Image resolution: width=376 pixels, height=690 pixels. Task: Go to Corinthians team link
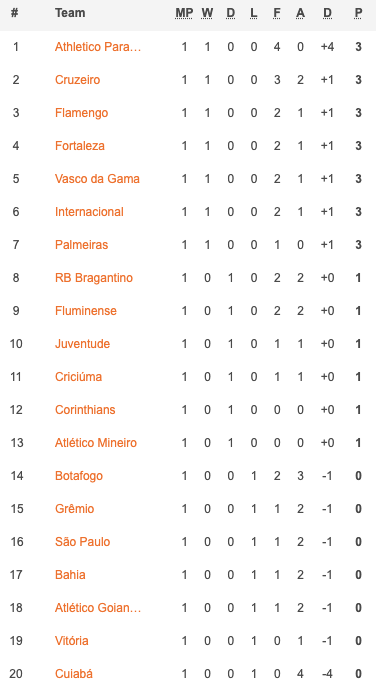(85, 410)
